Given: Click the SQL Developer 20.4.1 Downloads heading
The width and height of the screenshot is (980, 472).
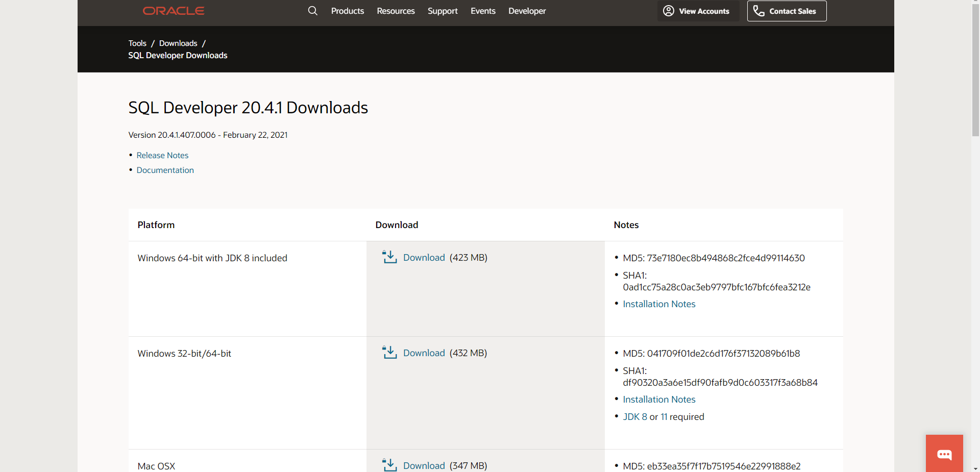Looking at the screenshot, I should (248, 108).
